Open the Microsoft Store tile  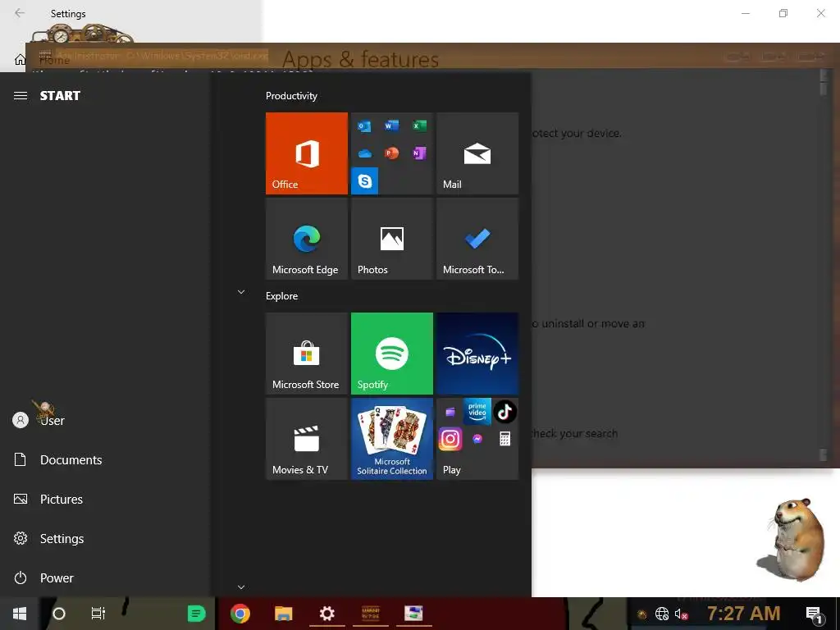click(x=307, y=354)
